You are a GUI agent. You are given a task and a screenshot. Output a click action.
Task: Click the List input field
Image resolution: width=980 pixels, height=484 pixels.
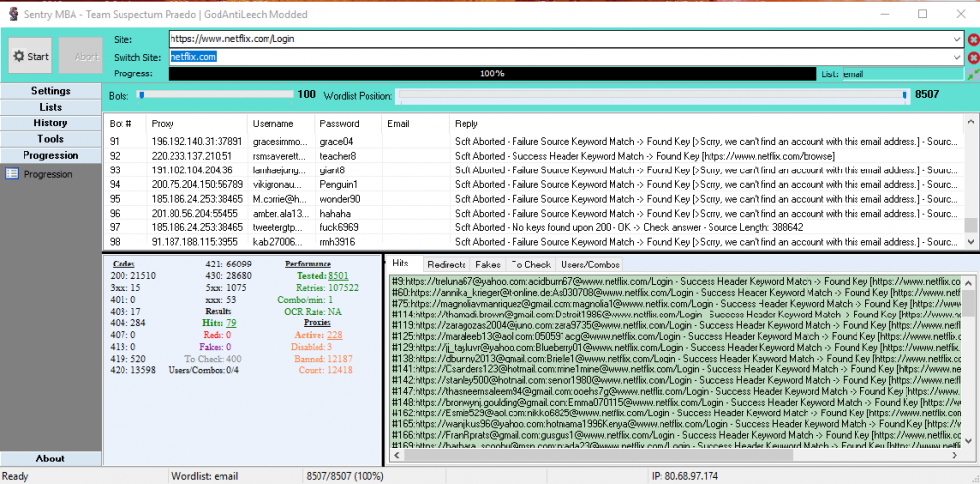901,73
